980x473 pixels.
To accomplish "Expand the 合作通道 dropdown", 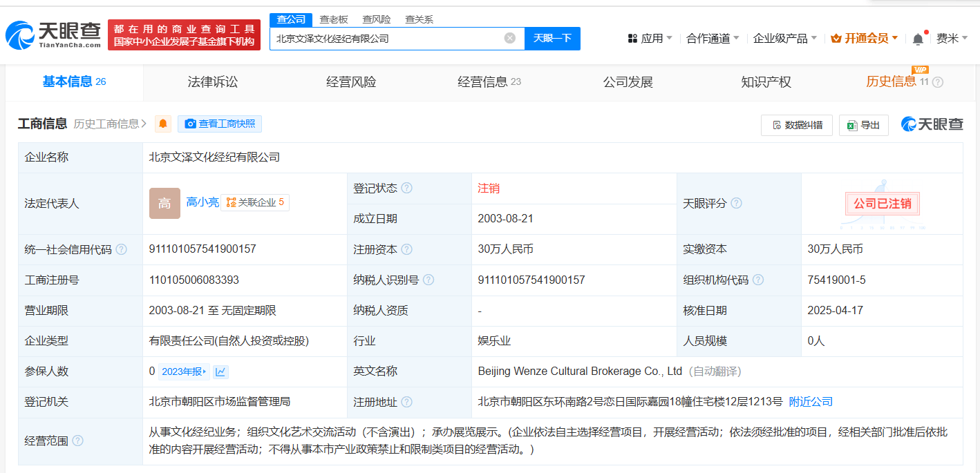I will pyautogui.click(x=713, y=39).
